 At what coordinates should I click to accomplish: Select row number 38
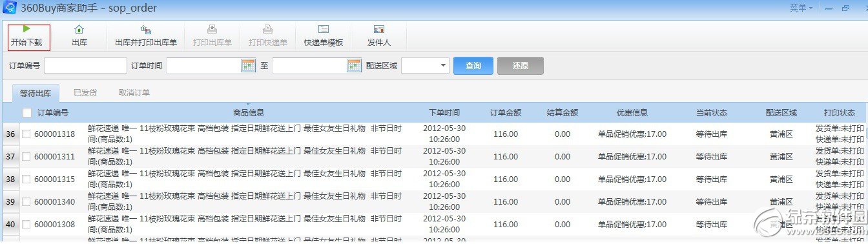[x=10, y=179]
